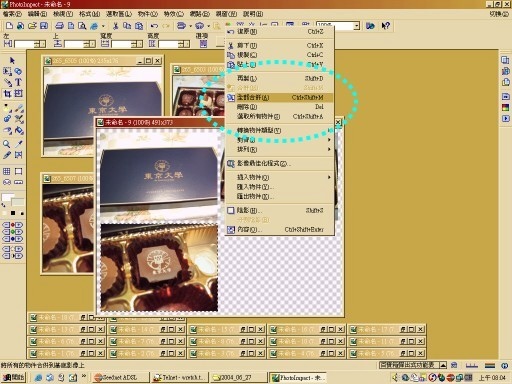Open dropdown arrow beside scanner toolbar icon
Viewport: 512px width, 384px height.
(191, 26)
